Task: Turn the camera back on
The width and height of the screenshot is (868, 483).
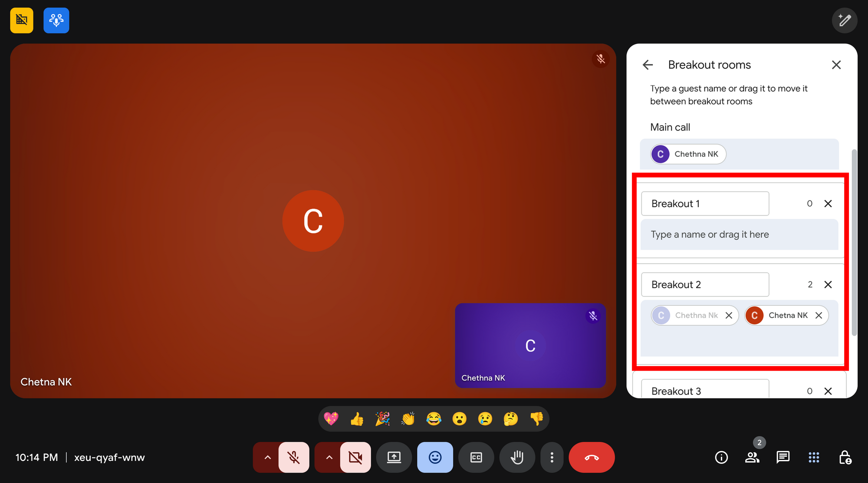Action: tap(355, 457)
